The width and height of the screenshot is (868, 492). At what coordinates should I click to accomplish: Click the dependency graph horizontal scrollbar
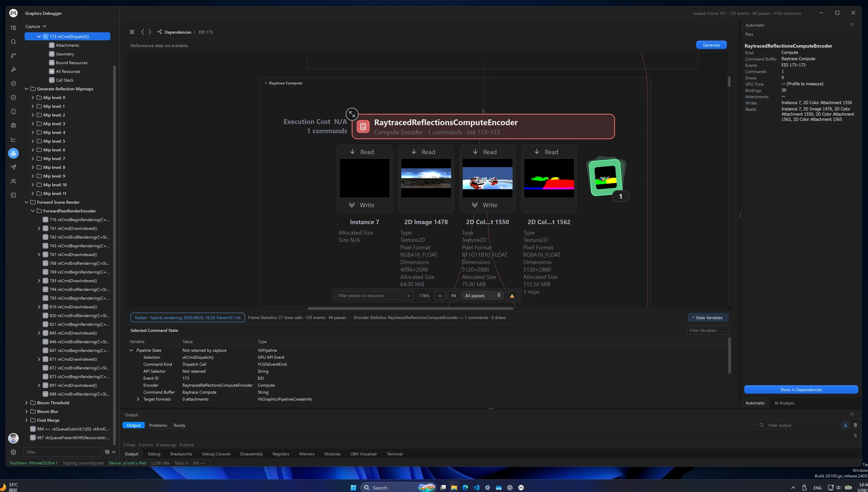click(410, 308)
